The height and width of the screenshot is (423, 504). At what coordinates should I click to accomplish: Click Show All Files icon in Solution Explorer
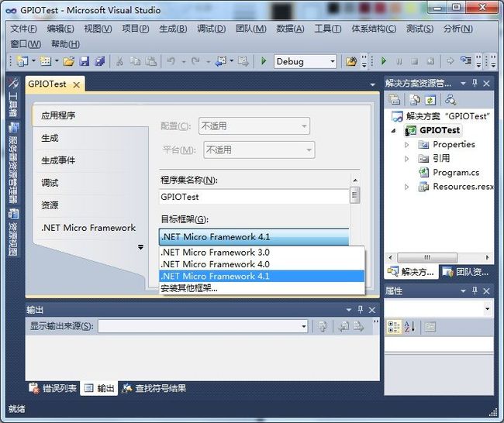coord(414,100)
